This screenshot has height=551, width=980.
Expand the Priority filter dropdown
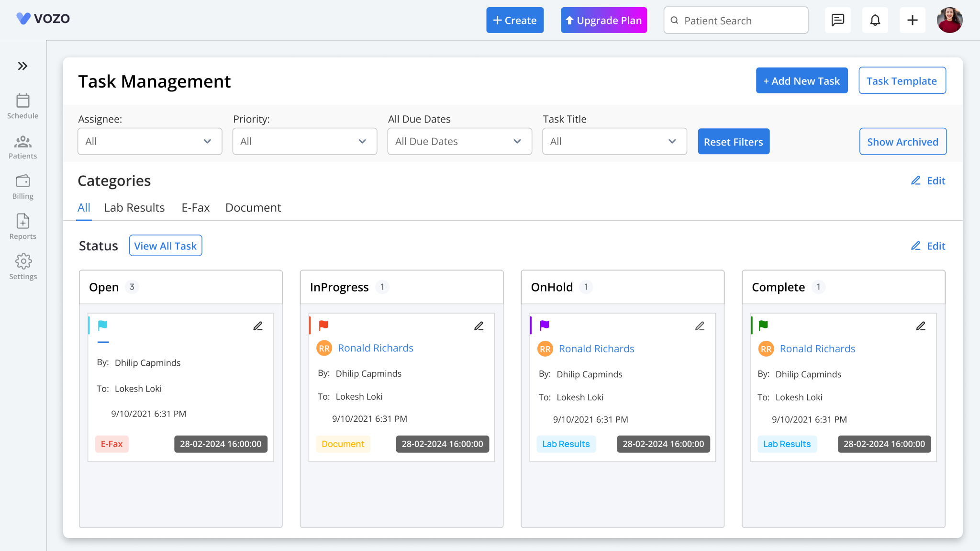(x=304, y=141)
